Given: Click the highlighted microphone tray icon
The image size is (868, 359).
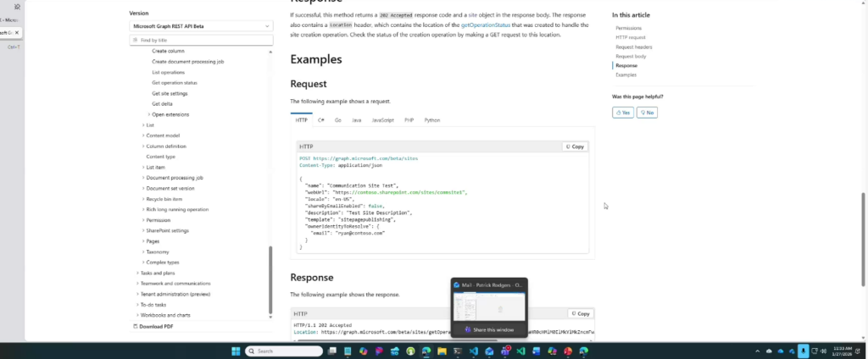Looking at the screenshot, I should coord(803,351).
